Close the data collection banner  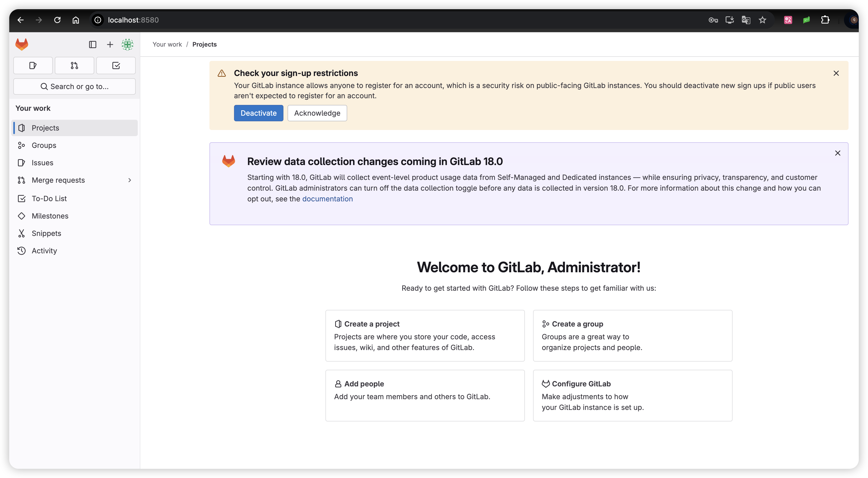tap(837, 153)
